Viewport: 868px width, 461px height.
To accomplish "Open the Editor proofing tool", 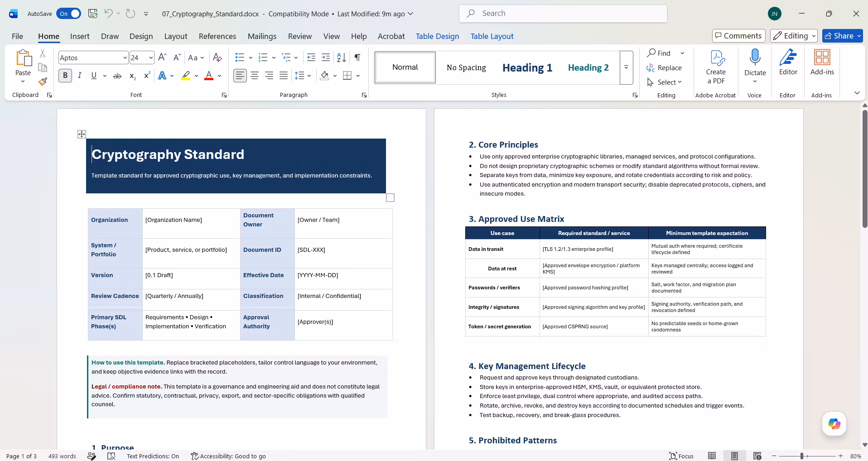I will point(788,62).
